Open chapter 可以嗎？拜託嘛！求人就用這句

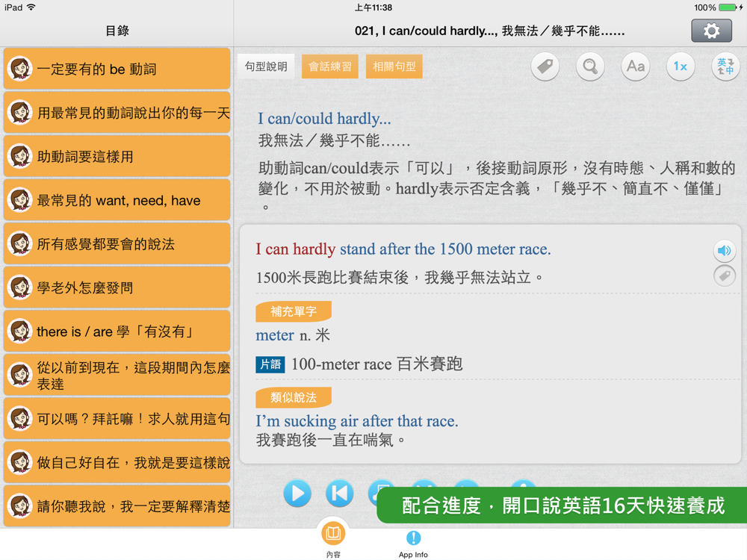coord(117,419)
